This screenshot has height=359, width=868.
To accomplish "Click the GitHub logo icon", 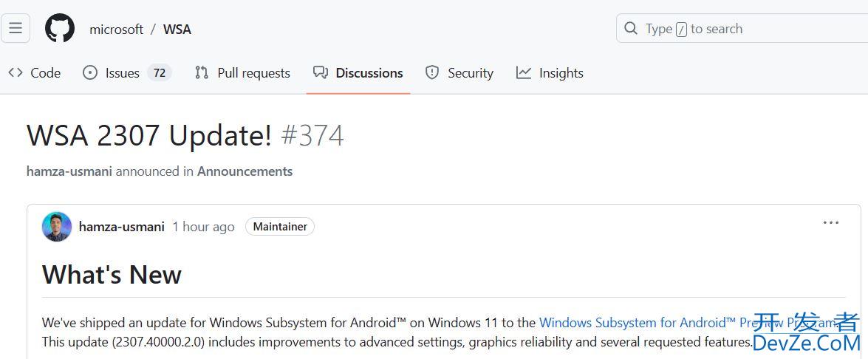I will (60, 29).
